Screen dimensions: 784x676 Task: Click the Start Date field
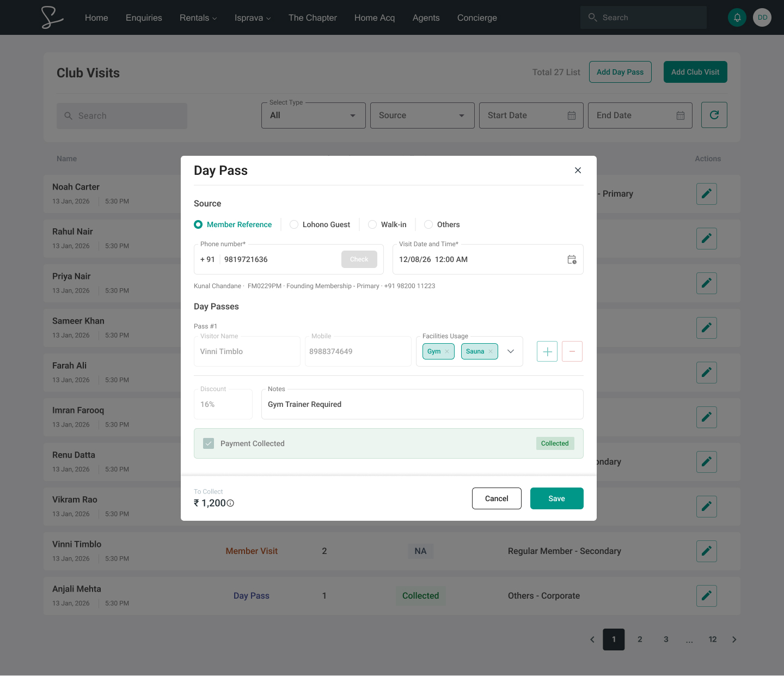point(531,115)
